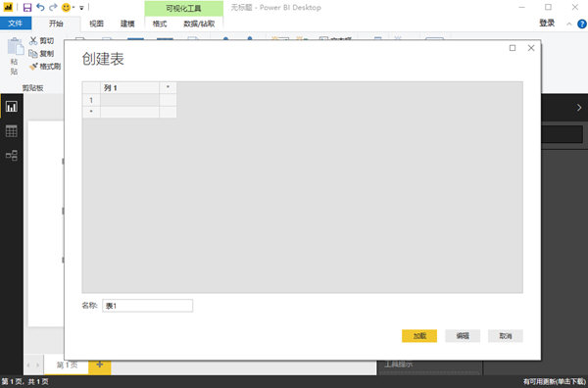This screenshot has height=388, width=588.
Task: Open the 数据/钻取 ribbon tab
Action: tap(199, 24)
